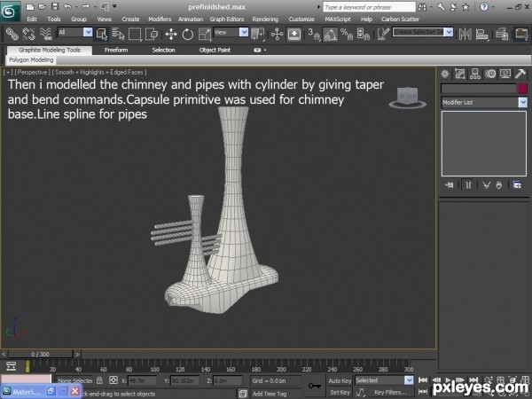The height and width of the screenshot is (399, 532).
Task: Click the Add Time Tag button
Action: [270, 394]
